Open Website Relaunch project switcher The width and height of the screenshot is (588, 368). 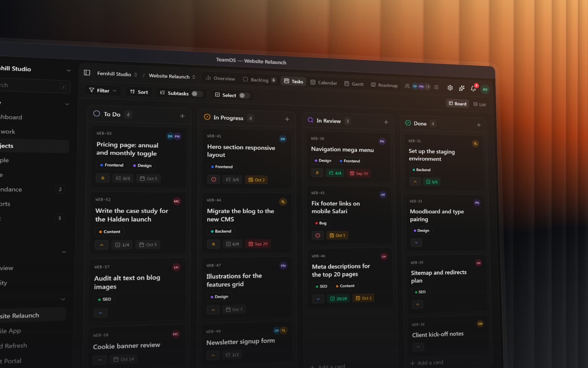tap(172, 76)
